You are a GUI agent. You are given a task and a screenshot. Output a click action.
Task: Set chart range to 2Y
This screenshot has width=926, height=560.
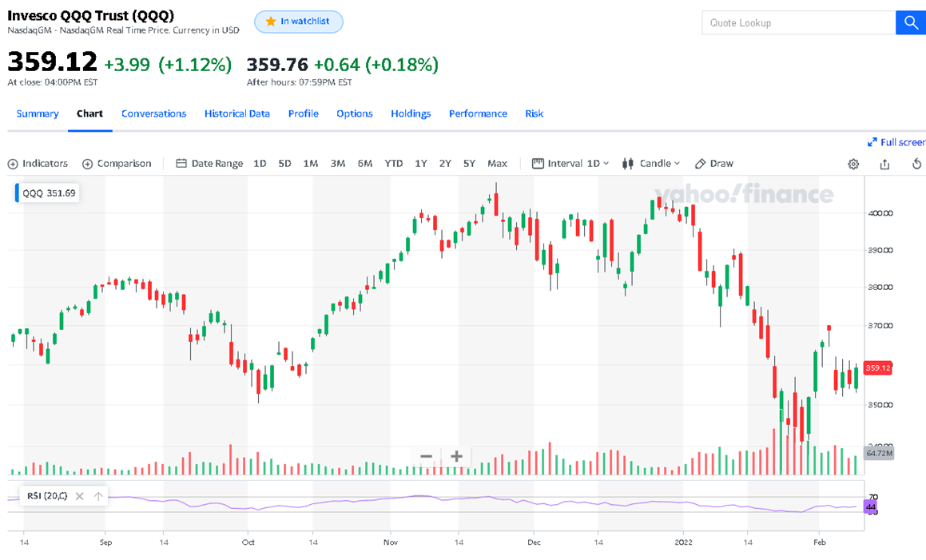tap(445, 164)
